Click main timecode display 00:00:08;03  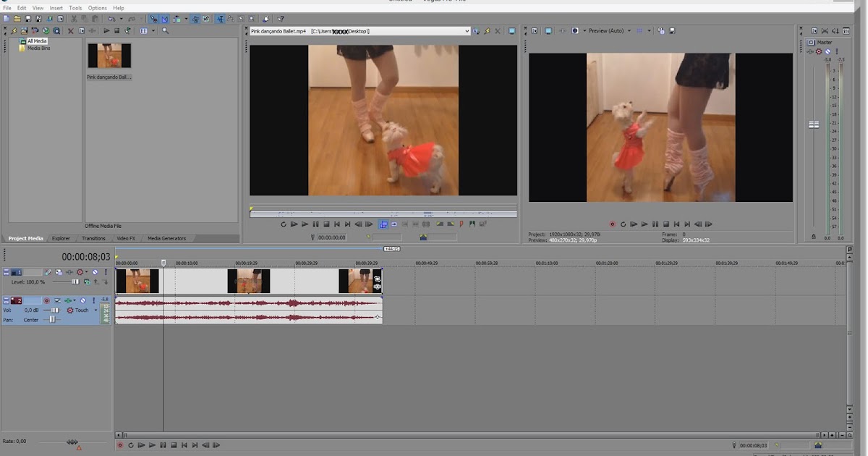[86, 256]
